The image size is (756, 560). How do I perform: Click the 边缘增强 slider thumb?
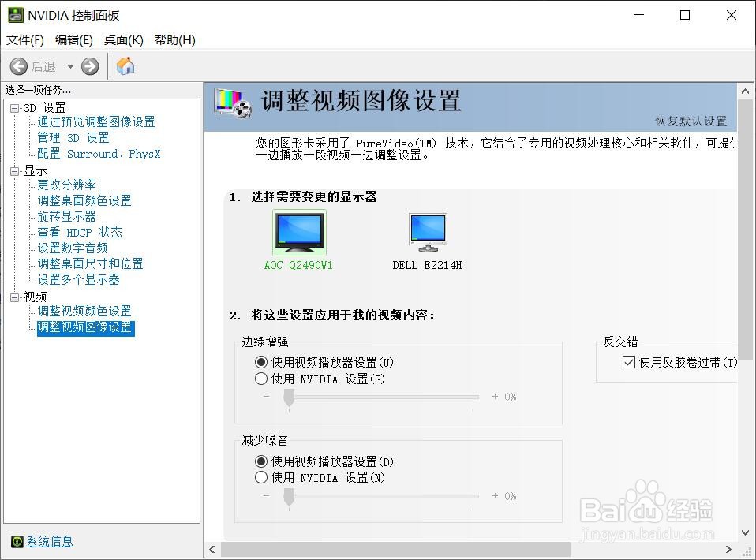289,398
